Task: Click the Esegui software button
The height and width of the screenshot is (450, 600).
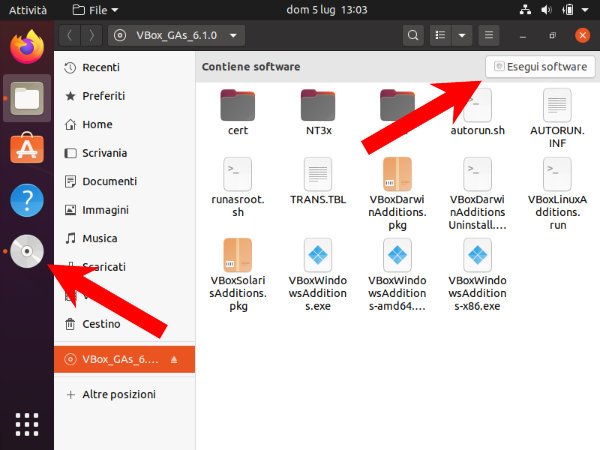Action: point(540,67)
